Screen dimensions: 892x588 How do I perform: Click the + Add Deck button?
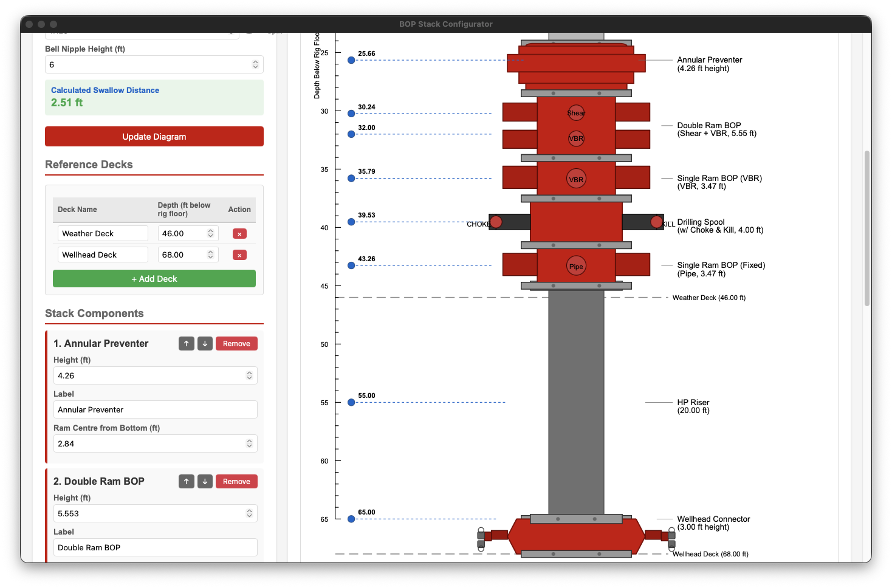[x=154, y=278]
